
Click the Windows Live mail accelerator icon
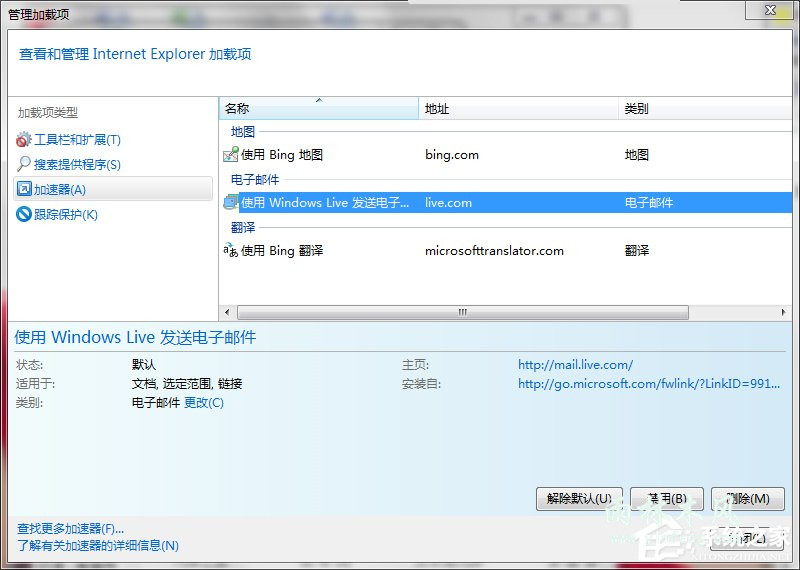pyautogui.click(x=231, y=203)
